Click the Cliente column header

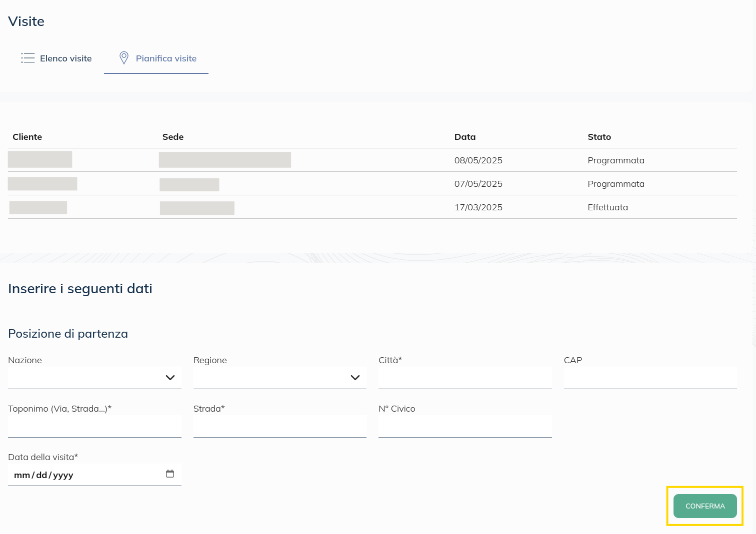tap(27, 137)
